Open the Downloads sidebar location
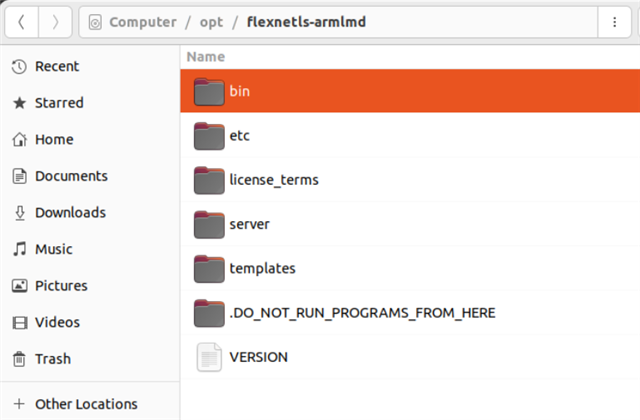This screenshot has width=640, height=420. pyautogui.click(x=70, y=212)
